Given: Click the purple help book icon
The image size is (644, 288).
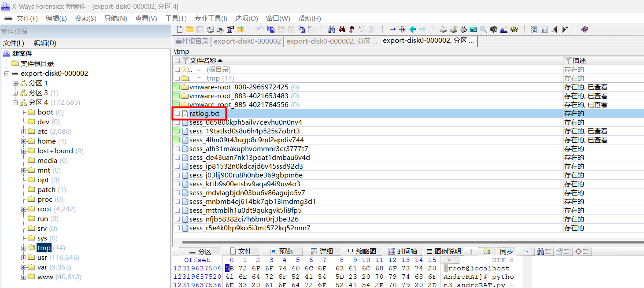Looking at the screenshot, I should tap(585, 30).
